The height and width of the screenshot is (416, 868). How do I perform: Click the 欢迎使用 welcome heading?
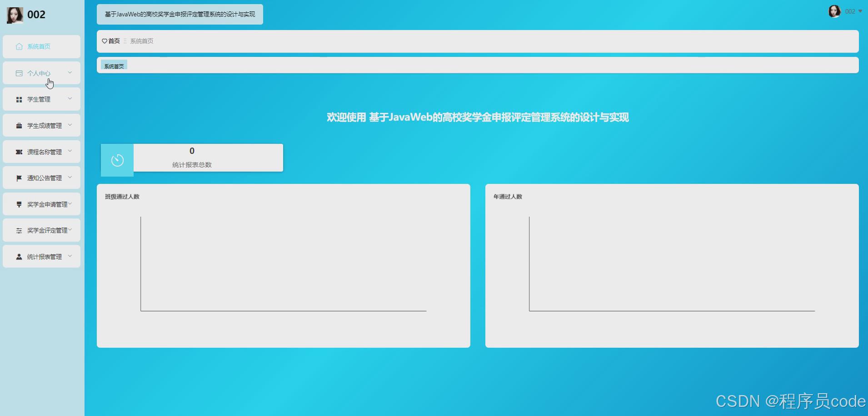point(478,117)
